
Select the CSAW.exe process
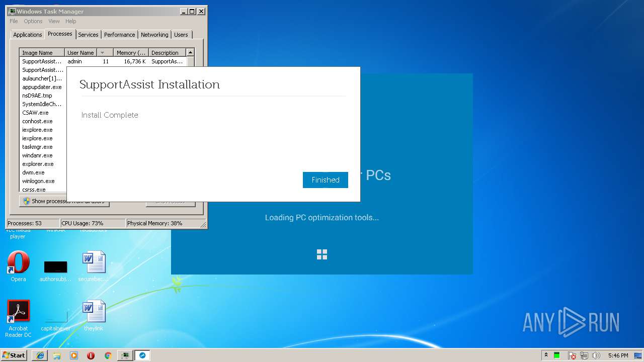pos(43,113)
